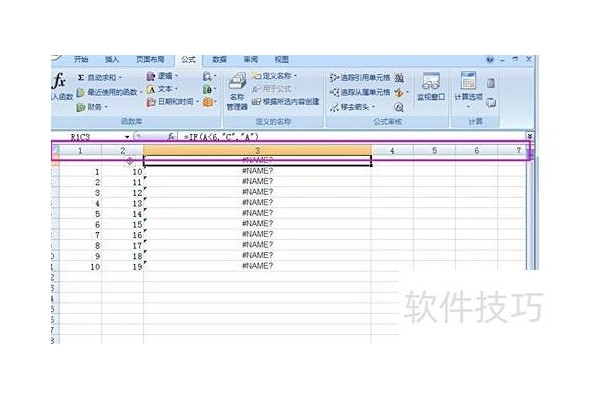Switch to the Home (开始) tab
Viewport: 600px width, 400px height.
[x=81, y=59]
